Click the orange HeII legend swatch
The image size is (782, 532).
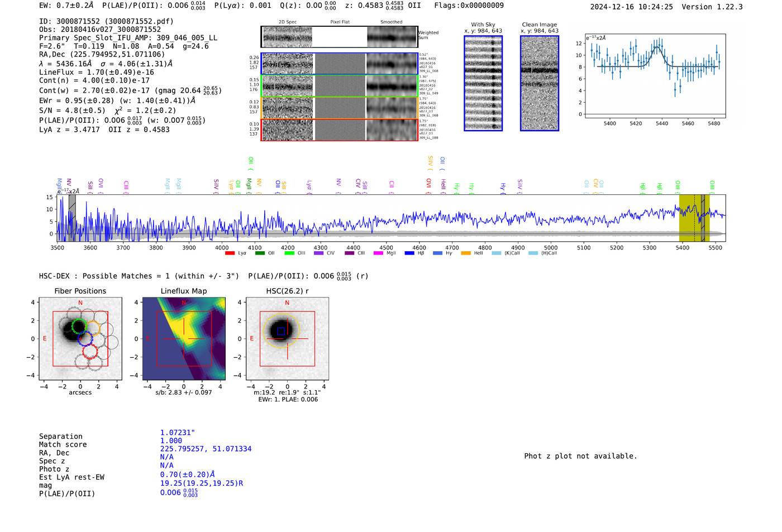(x=466, y=253)
